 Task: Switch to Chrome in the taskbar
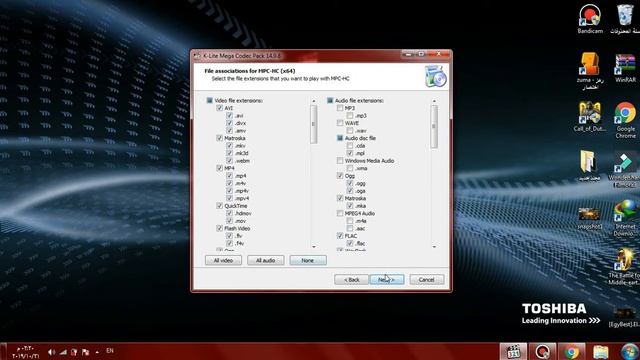[x=571, y=351]
